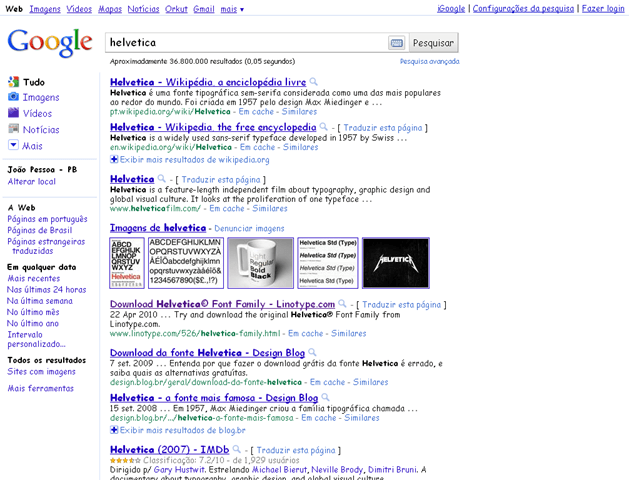The width and height of the screenshot is (629, 480).
Task: Open Pesquisa avançada link
Action: point(430,61)
